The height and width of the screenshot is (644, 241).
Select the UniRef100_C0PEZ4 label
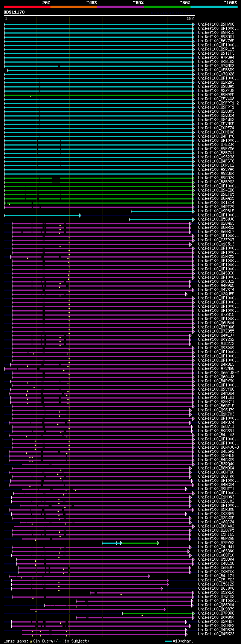pos(216,128)
